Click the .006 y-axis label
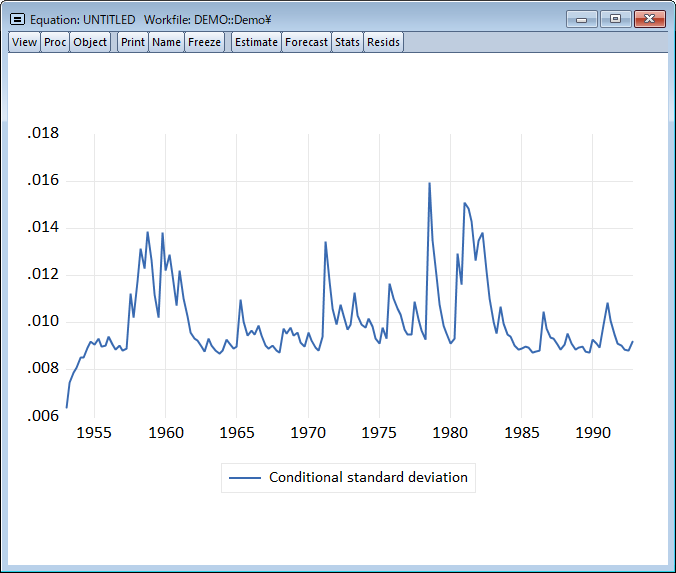676x573 pixels. click(x=43, y=416)
